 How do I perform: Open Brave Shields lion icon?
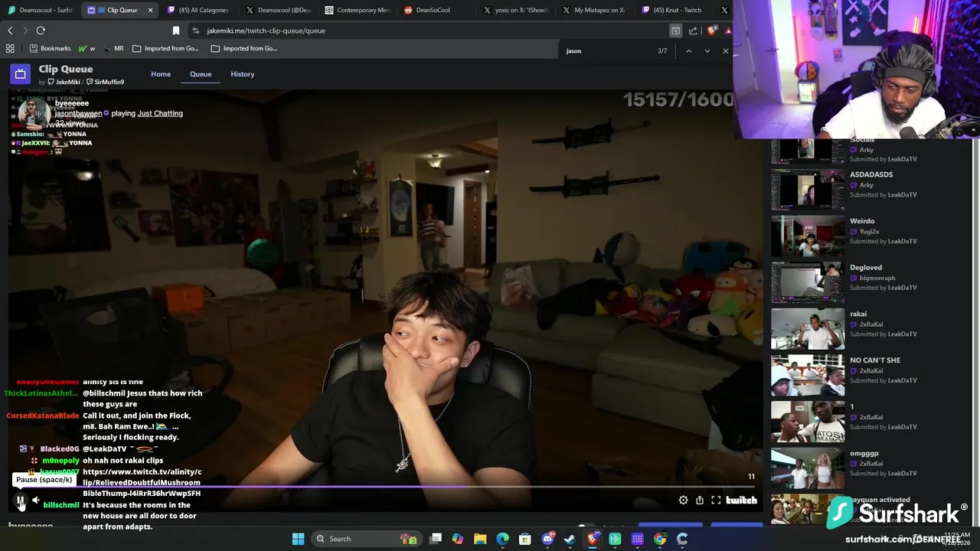[712, 31]
